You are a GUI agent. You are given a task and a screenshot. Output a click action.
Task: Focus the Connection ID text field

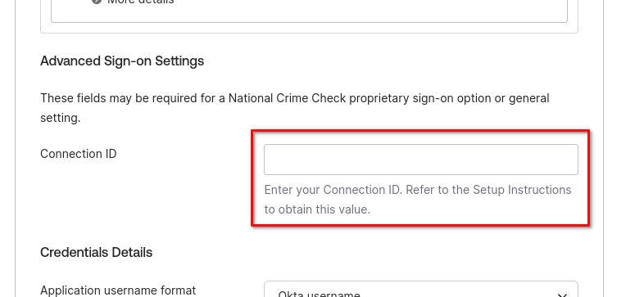(421, 160)
